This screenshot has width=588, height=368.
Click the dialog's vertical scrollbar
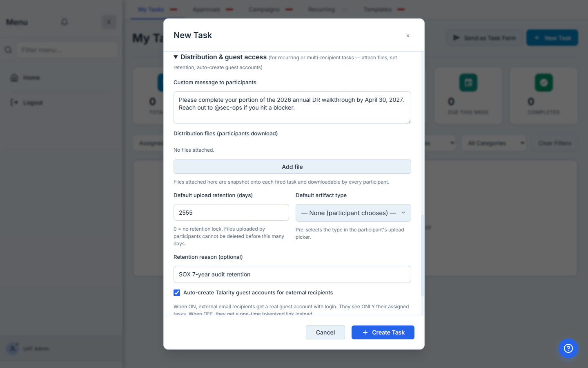click(423, 256)
